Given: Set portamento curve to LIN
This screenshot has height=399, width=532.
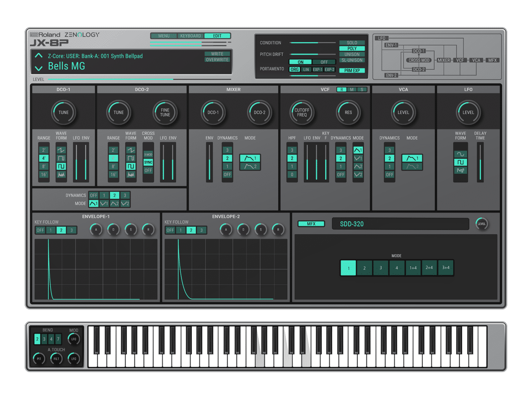Looking at the screenshot, I should (306, 69).
